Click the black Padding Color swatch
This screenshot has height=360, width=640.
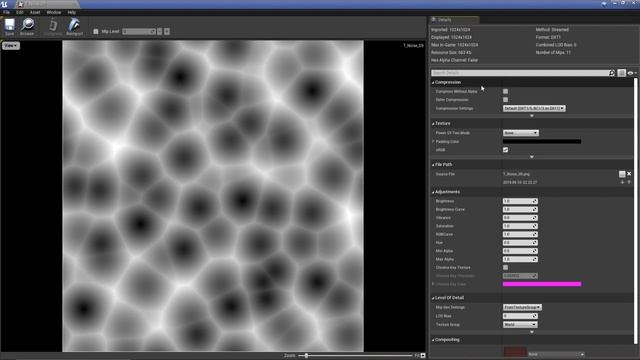542,141
